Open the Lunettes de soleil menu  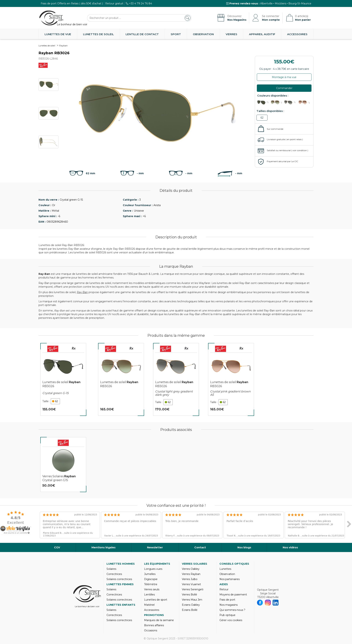click(x=98, y=34)
